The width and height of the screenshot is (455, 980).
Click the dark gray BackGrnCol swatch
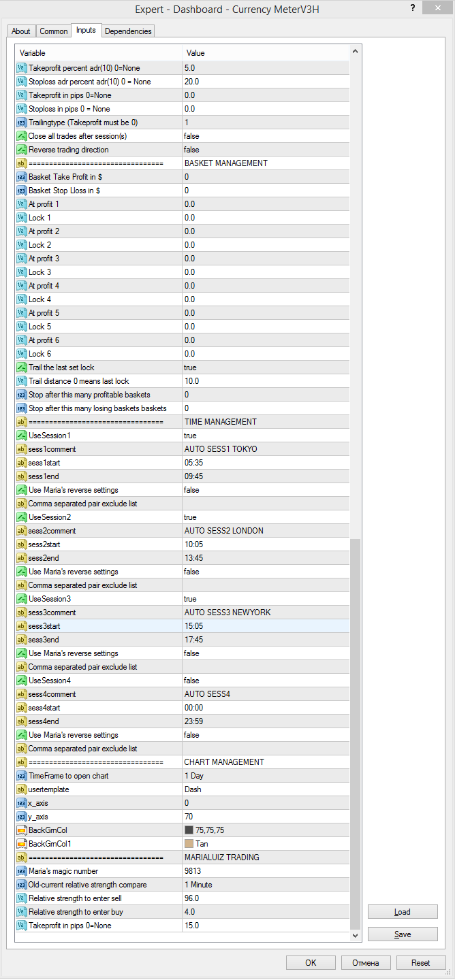189,830
